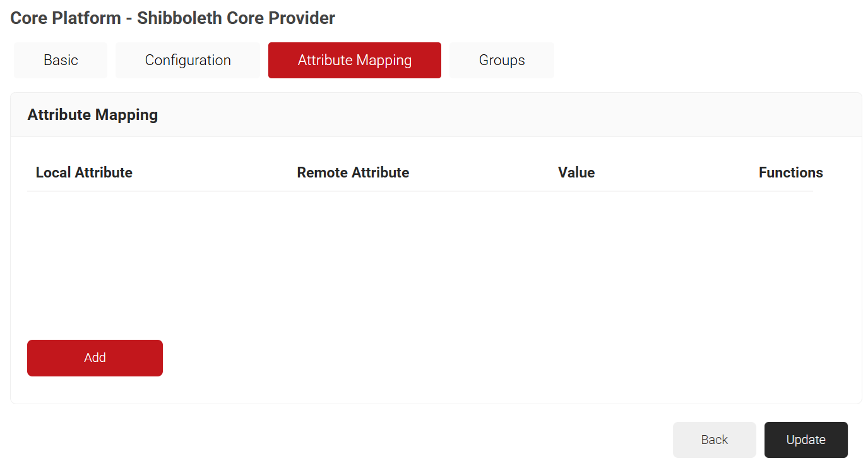Click the Functions column header
The width and height of the screenshot is (868, 468).
coord(790,173)
